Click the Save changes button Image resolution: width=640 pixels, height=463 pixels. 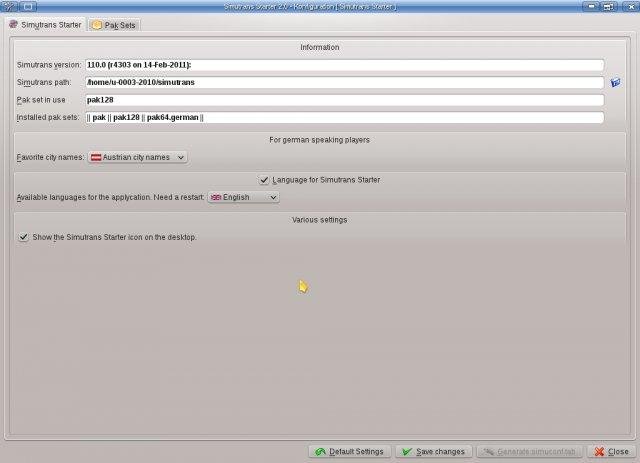[433, 451]
